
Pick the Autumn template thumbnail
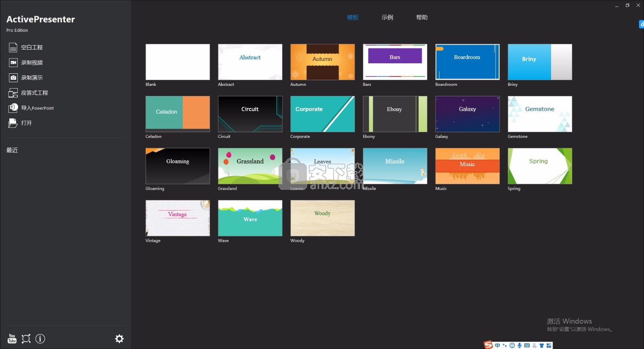click(x=322, y=62)
